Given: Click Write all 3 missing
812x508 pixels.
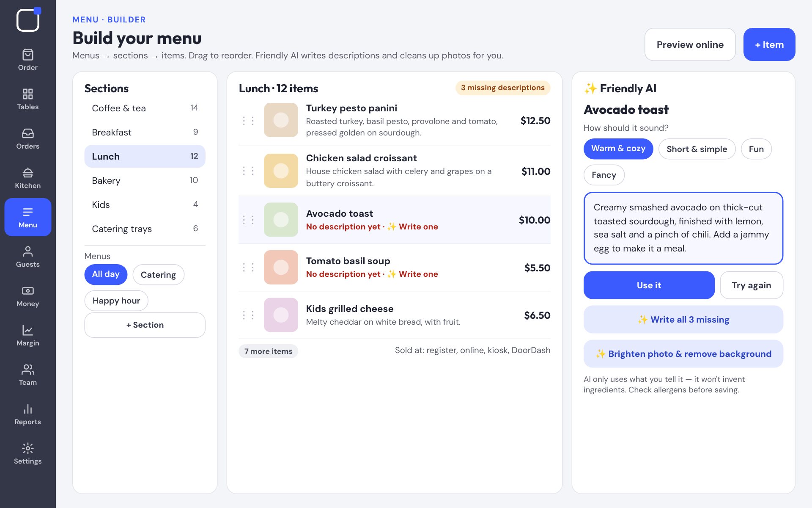Looking at the screenshot, I should [x=683, y=320].
